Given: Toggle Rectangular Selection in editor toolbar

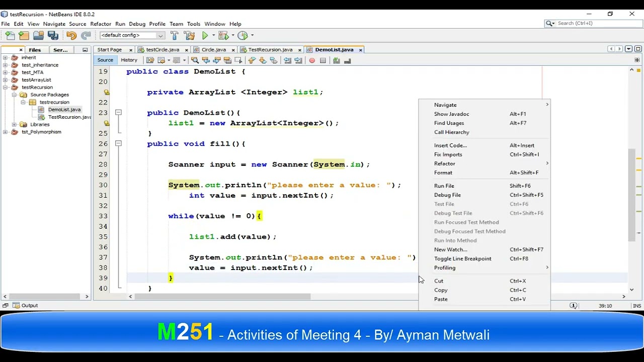Looking at the screenshot, I should (238, 60).
